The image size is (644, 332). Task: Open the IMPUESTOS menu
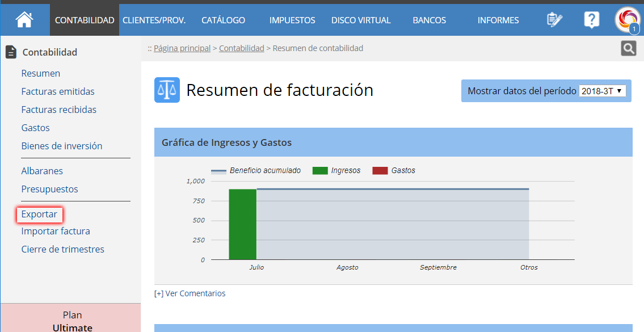[292, 20]
